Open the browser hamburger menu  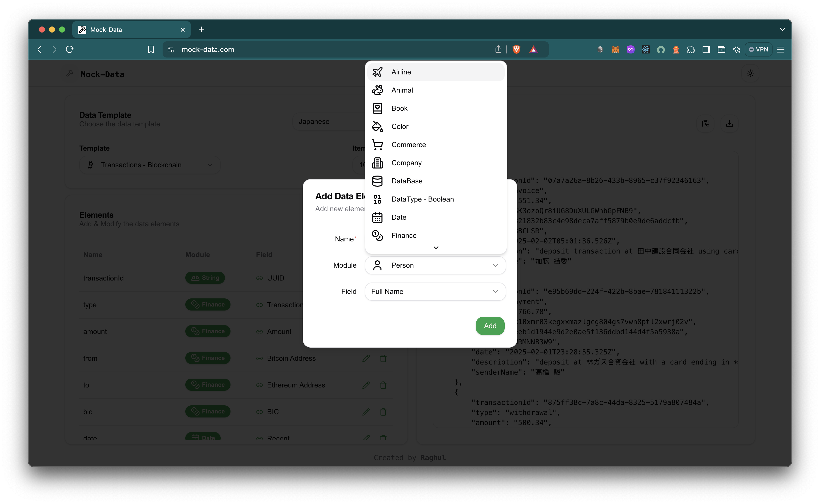(x=780, y=50)
